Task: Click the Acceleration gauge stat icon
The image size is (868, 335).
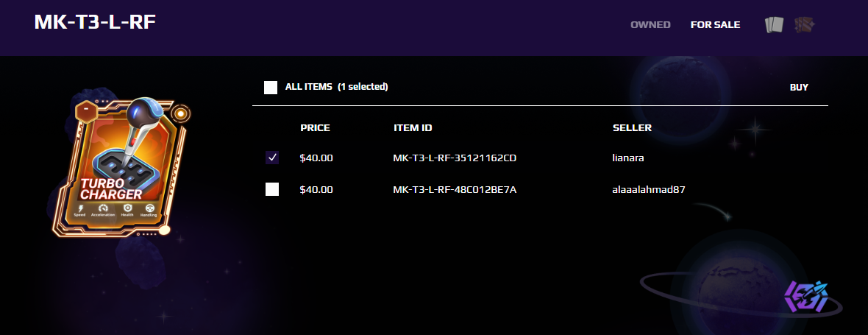Action: pyautogui.click(x=103, y=207)
